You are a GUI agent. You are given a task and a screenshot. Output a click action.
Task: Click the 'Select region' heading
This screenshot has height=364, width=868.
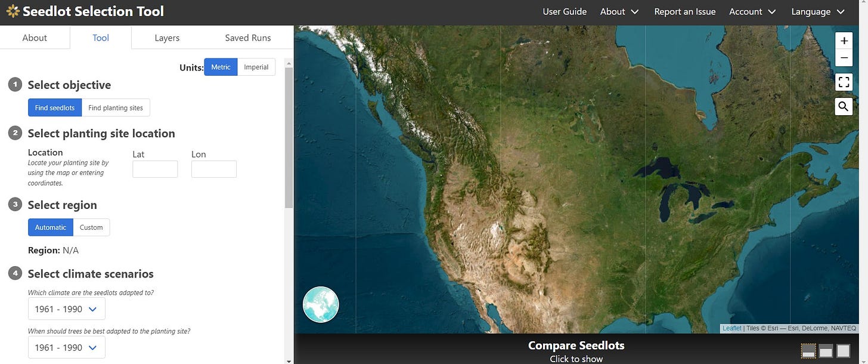point(62,205)
